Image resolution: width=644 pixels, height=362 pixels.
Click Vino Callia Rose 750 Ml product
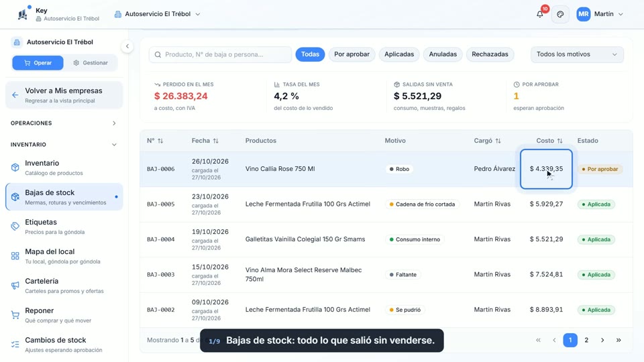click(280, 169)
